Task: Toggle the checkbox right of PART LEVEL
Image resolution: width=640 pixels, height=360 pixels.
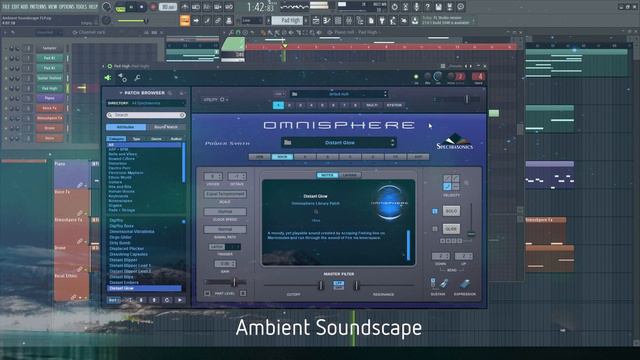Action: click(x=243, y=293)
